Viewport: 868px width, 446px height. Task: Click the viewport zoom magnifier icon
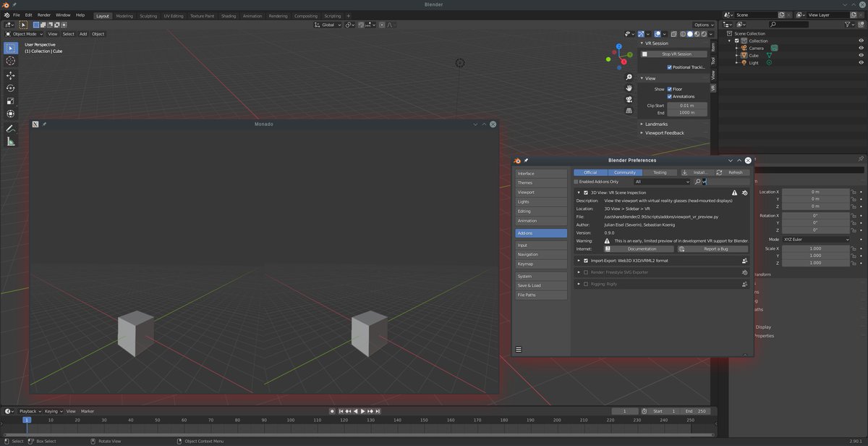coord(629,77)
